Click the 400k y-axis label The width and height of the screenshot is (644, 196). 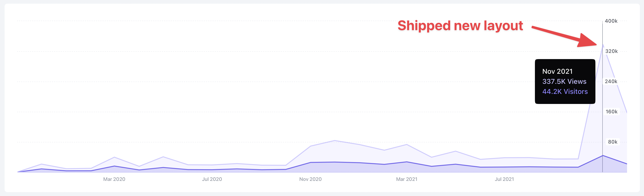(611, 21)
